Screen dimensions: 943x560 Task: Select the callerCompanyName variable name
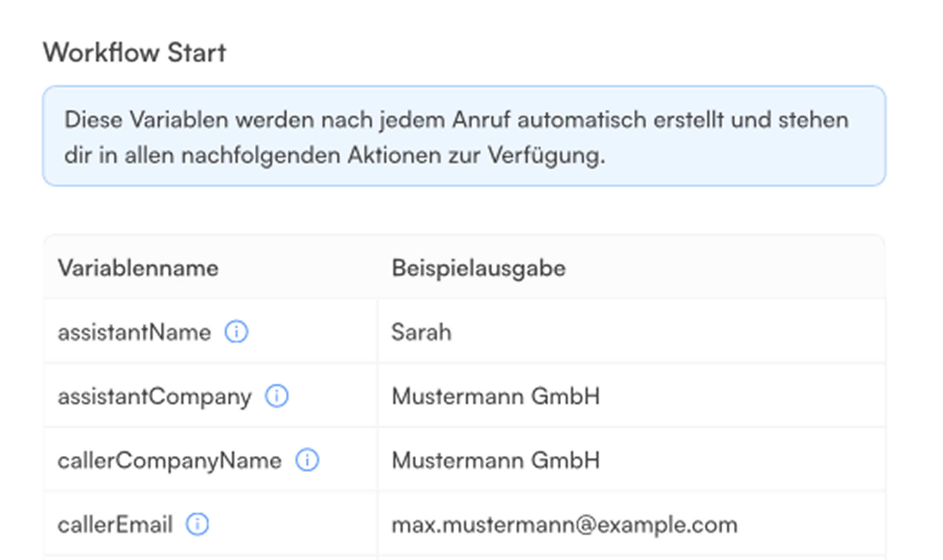pos(170,461)
